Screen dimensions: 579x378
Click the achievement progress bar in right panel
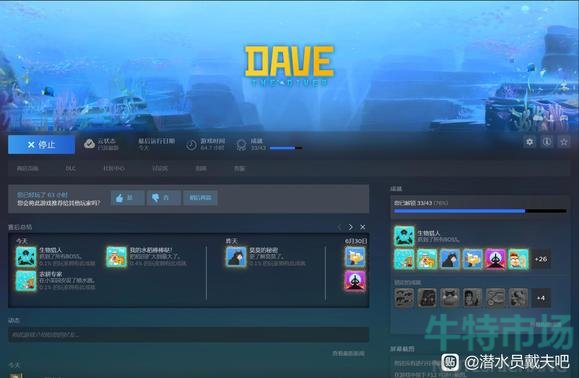point(480,211)
